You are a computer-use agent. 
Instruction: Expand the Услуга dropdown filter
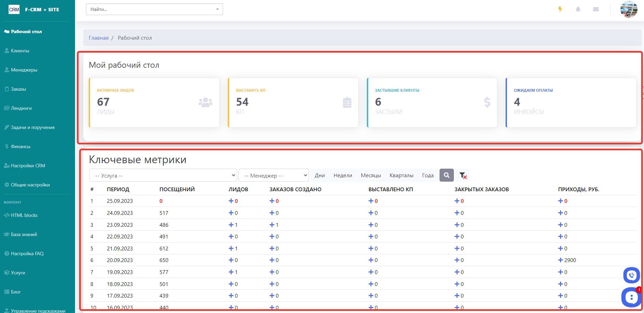pos(163,175)
